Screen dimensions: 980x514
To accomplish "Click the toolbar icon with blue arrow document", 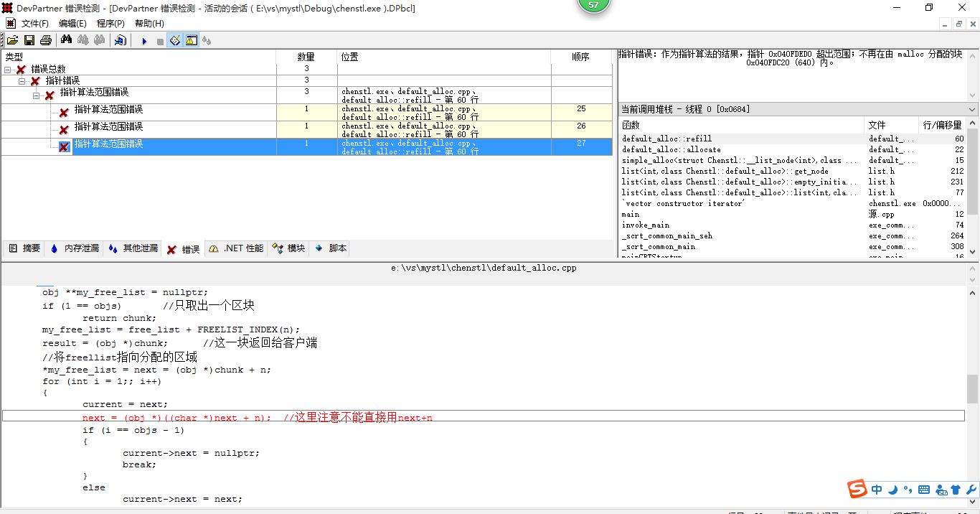I will [x=120, y=40].
